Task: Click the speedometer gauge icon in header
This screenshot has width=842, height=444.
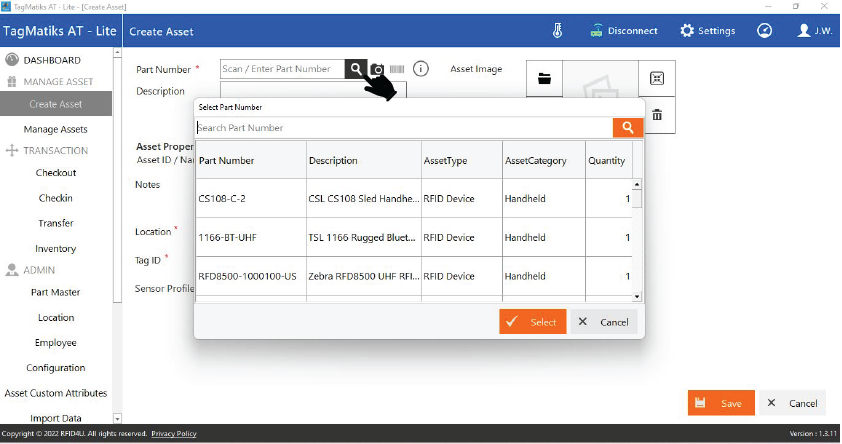Action: 765,30
